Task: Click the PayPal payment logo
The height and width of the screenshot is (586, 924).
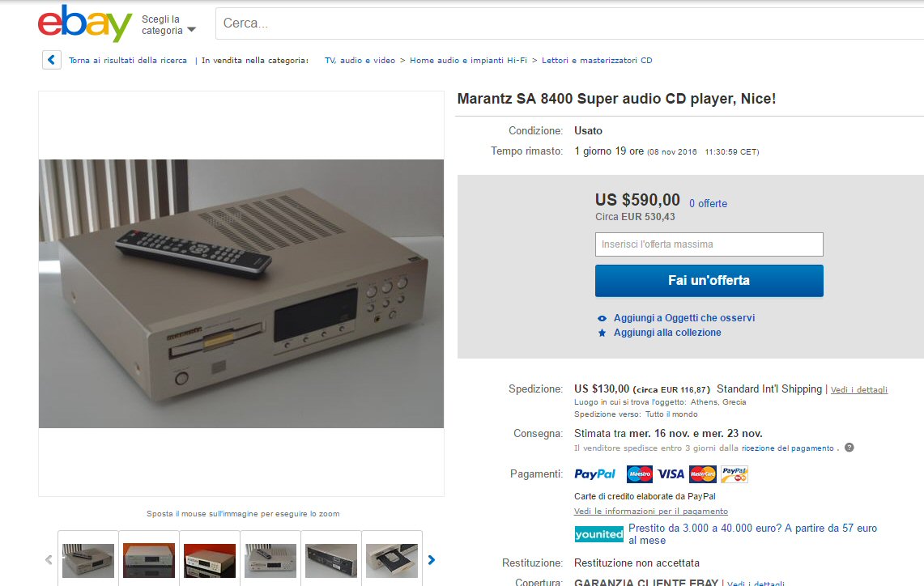Action: (x=594, y=474)
